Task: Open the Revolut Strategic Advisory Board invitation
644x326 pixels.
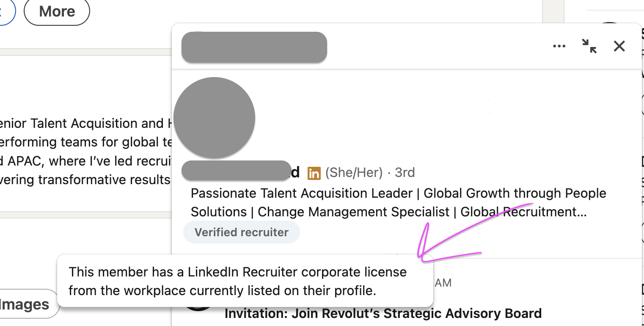Action: point(383,314)
